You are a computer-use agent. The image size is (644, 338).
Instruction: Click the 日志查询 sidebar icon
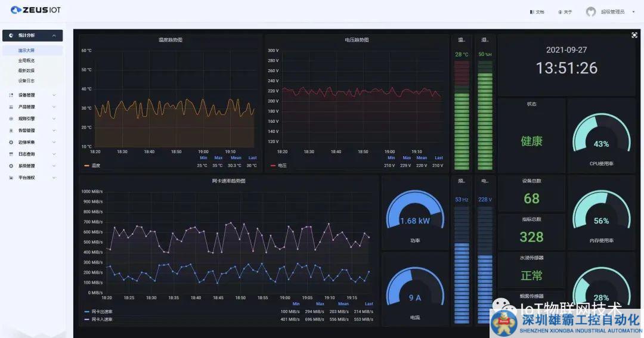point(11,154)
